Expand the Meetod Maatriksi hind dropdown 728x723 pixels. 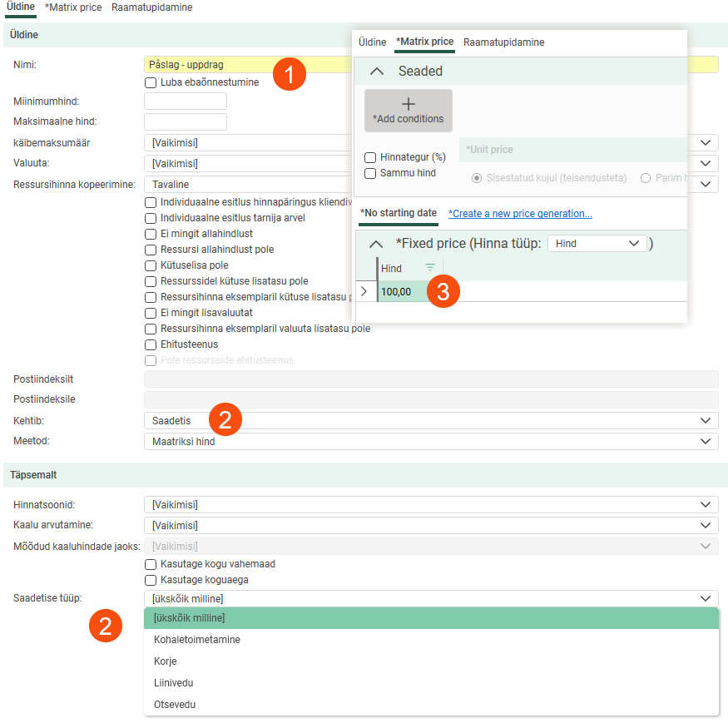click(x=430, y=441)
